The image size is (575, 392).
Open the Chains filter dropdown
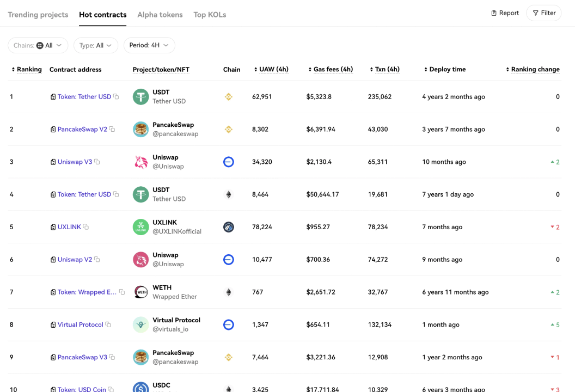click(38, 46)
